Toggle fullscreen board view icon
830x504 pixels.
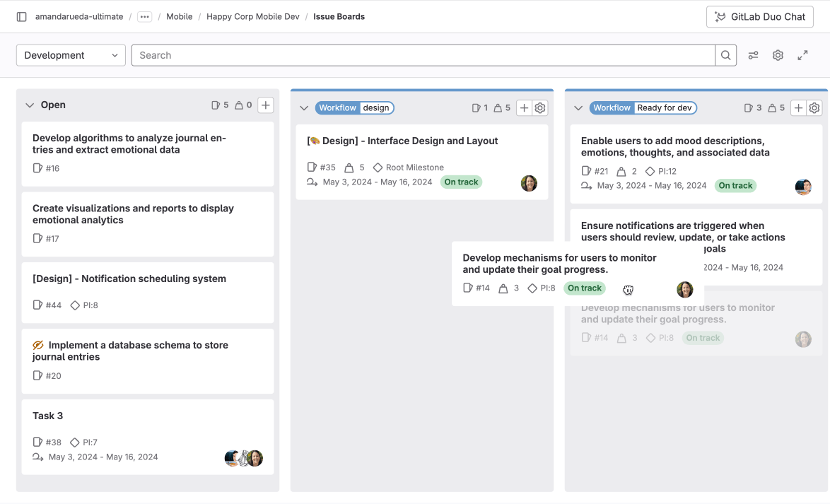[802, 55]
